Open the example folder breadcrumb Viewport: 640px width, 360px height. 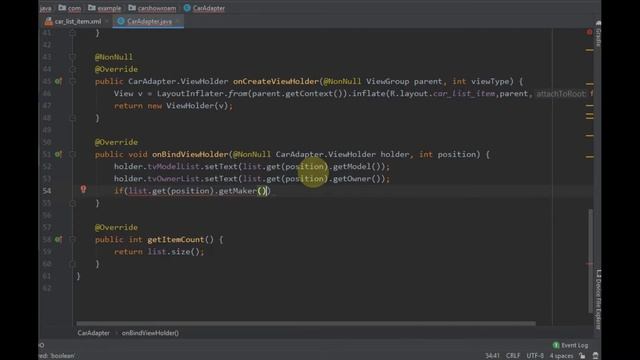click(105, 8)
